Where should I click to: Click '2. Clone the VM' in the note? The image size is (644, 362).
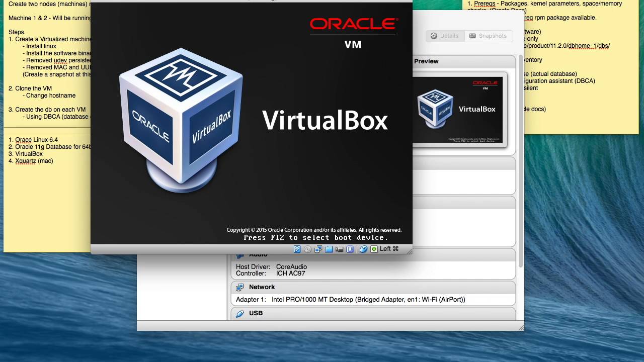click(30, 88)
